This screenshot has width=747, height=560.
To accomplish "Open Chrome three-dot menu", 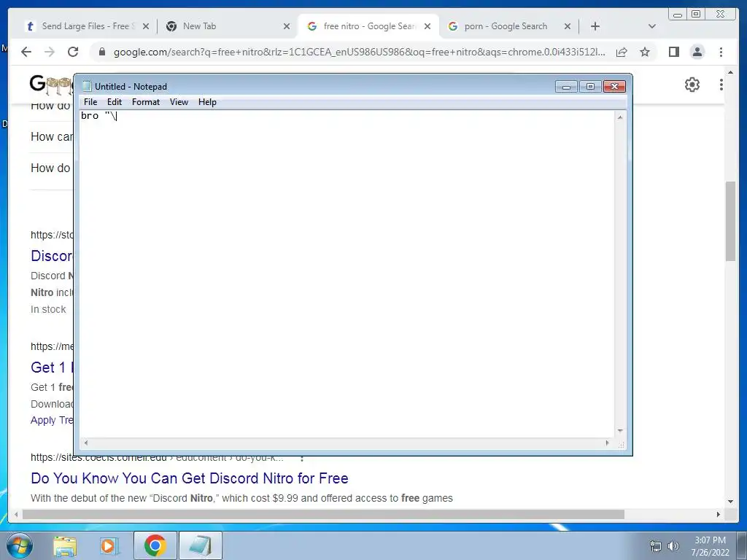I will pyautogui.click(x=721, y=52).
